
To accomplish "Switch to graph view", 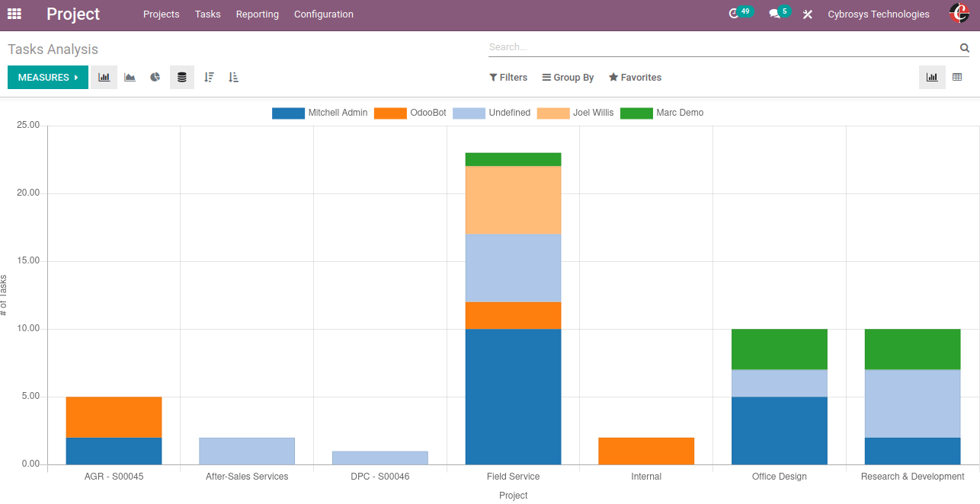I will 932,77.
